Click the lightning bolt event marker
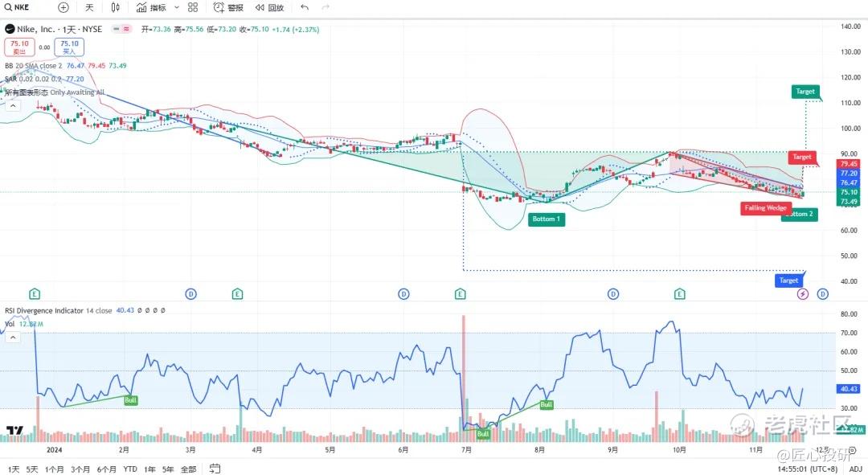 coord(802,294)
